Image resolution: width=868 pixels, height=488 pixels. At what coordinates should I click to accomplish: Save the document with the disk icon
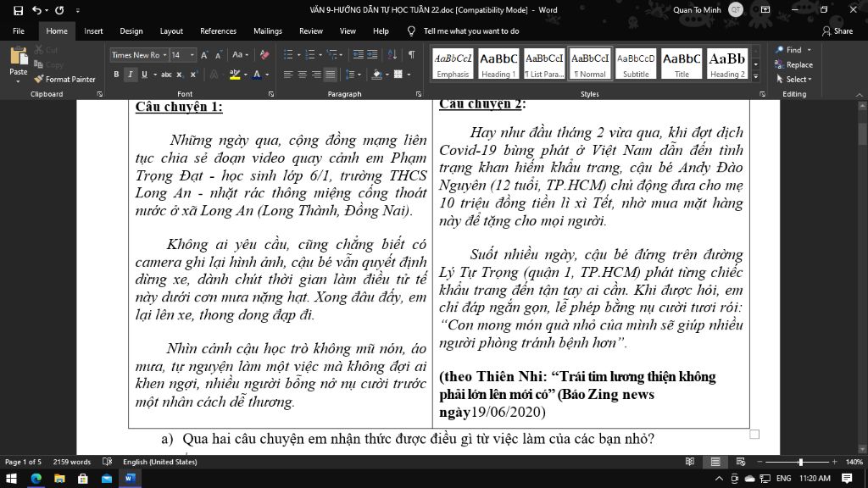18,10
